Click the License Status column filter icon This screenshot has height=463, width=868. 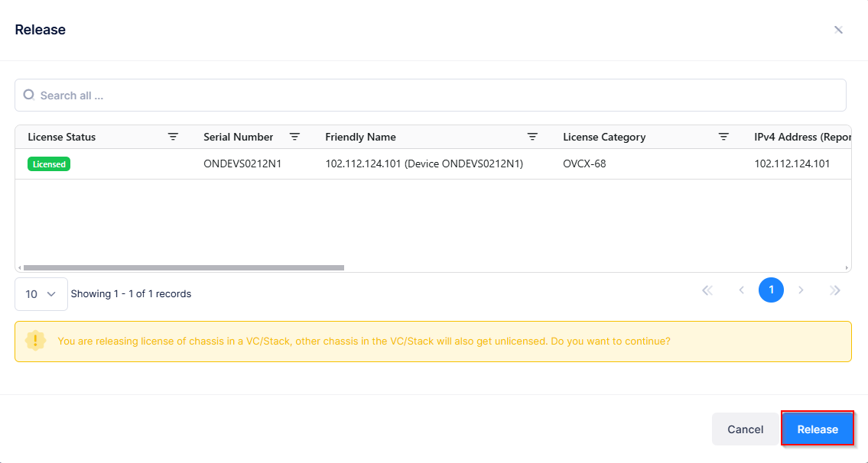pyautogui.click(x=173, y=137)
